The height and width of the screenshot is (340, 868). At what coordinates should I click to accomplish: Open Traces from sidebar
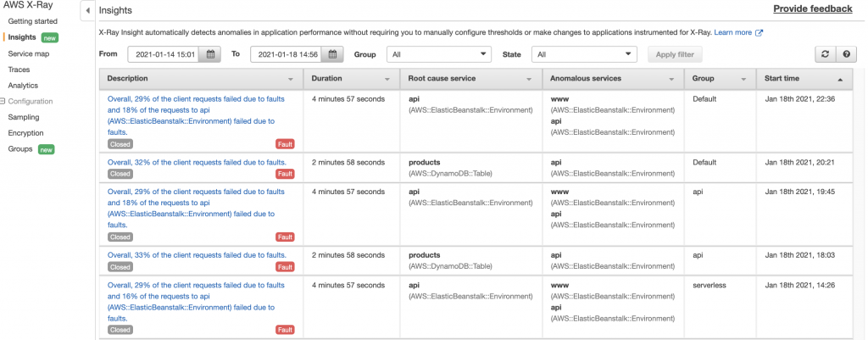pos(19,70)
